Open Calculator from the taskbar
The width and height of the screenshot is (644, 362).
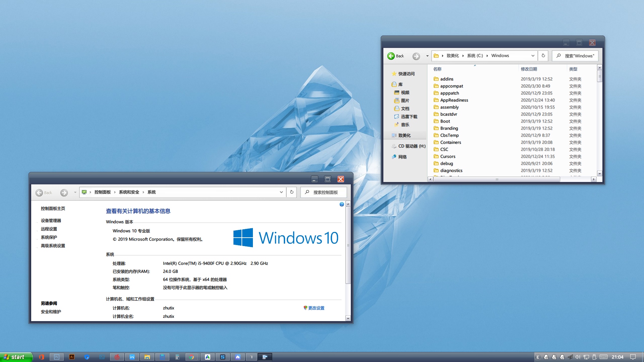click(177, 357)
